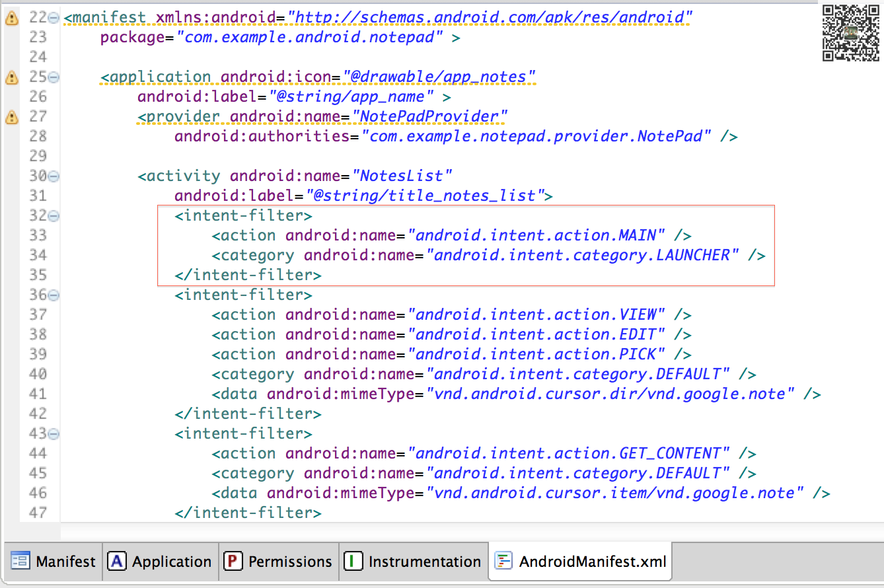Image resolution: width=884 pixels, height=588 pixels.
Task: Click "android.intent.action.MAIN" on line 33
Action: 536,235
